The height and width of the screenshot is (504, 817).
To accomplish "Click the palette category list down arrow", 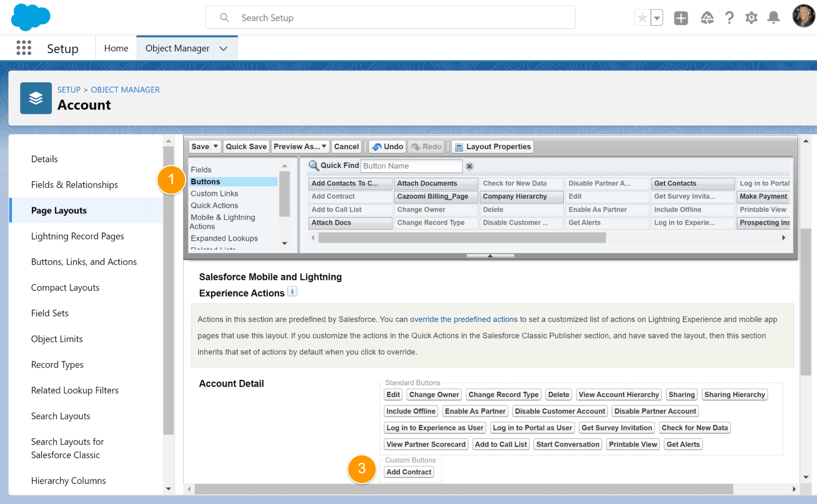I will pyautogui.click(x=284, y=243).
